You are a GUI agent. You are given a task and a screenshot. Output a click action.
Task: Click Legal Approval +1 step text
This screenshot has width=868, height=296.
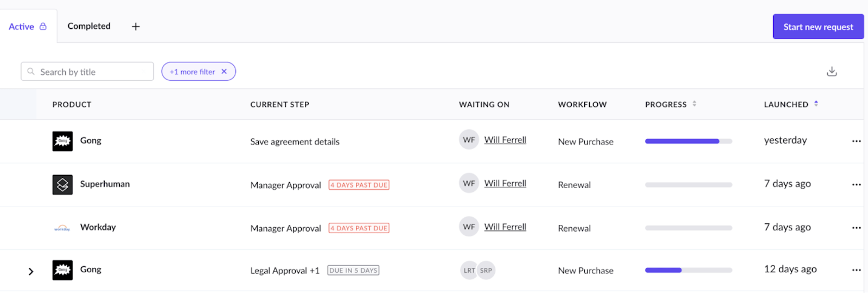coord(285,271)
